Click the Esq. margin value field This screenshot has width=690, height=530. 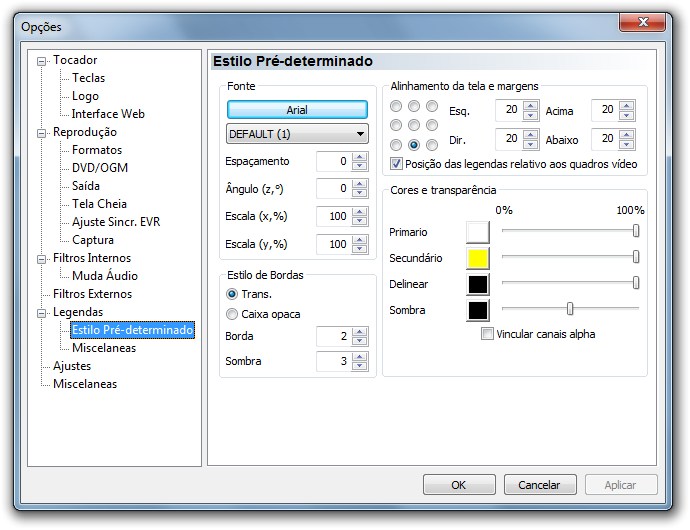click(x=509, y=110)
